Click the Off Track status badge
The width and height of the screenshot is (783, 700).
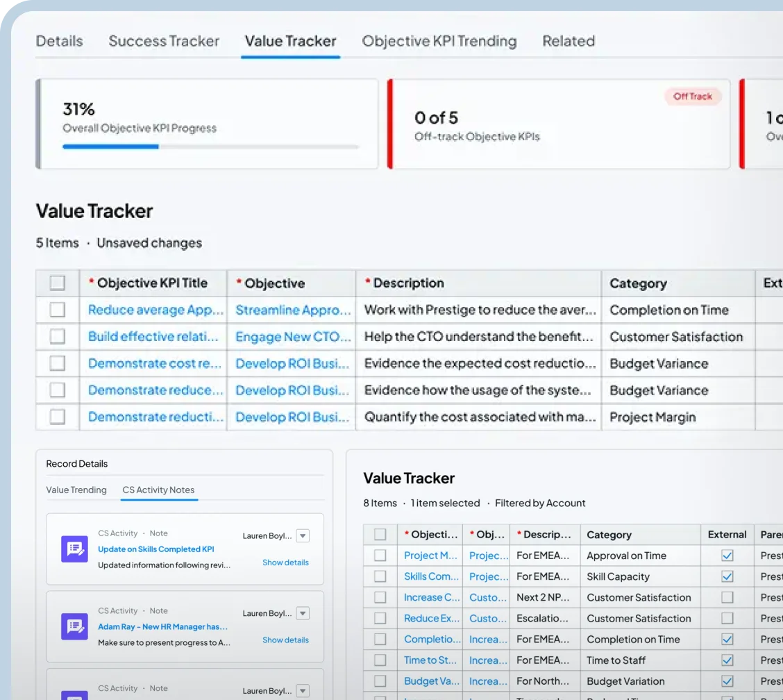point(692,97)
